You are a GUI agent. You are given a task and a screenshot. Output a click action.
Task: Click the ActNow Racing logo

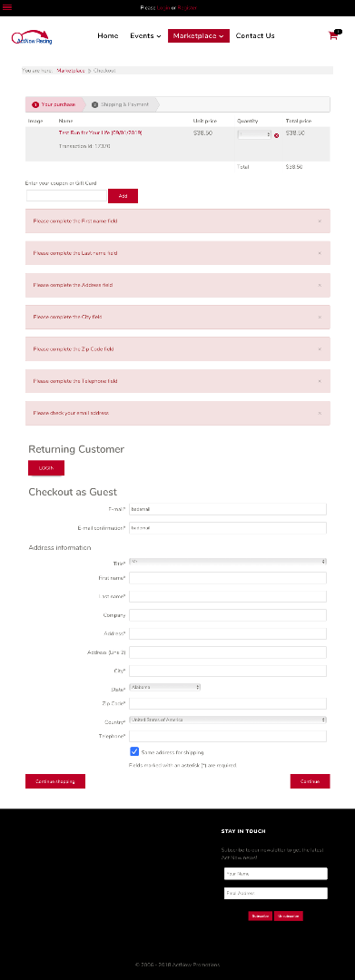(32, 37)
